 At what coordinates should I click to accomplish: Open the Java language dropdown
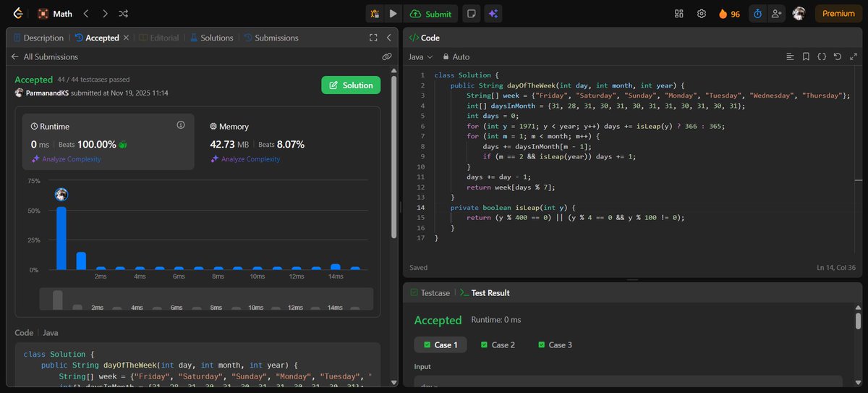(x=420, y=56)
